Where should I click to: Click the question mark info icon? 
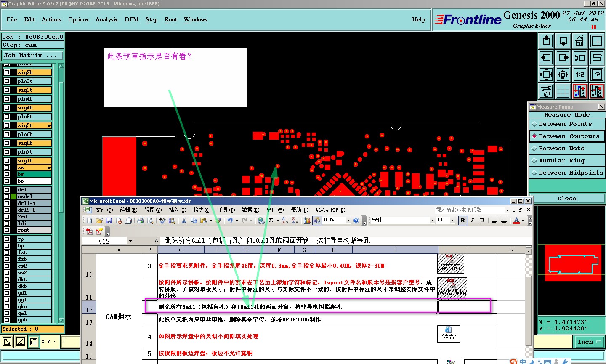(597, 74)
